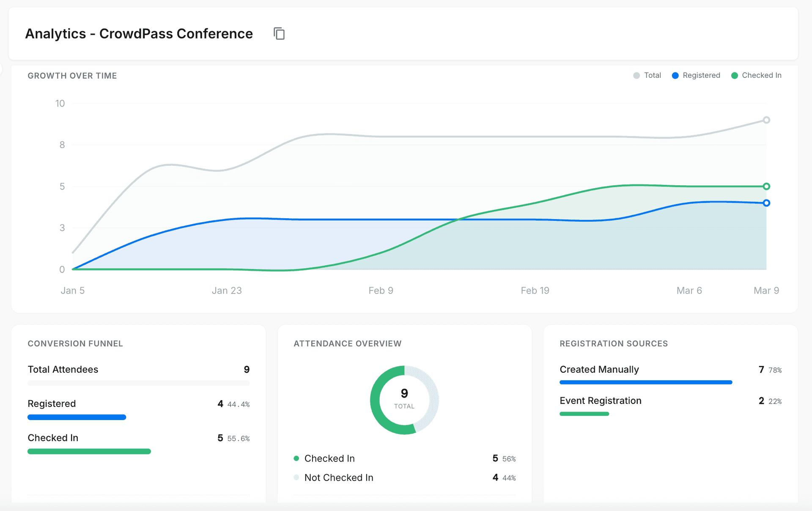Viewport: 812px width, 511px height.
Task: Select the Attendance Overview section header
Action: pos(348,343)
